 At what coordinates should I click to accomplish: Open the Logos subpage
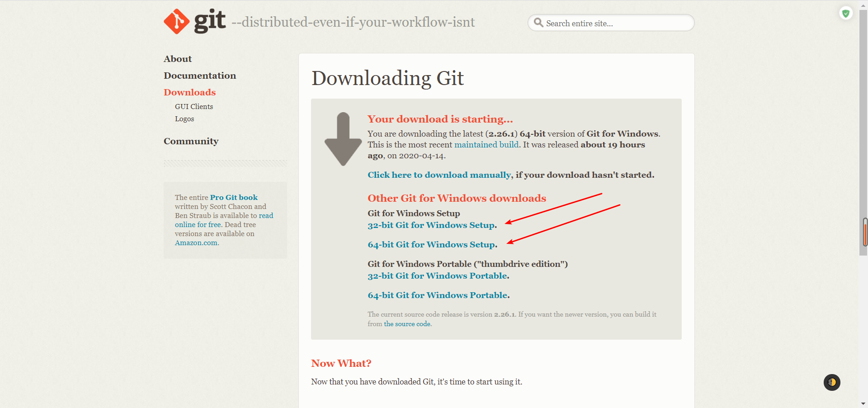tap(184, 119)
